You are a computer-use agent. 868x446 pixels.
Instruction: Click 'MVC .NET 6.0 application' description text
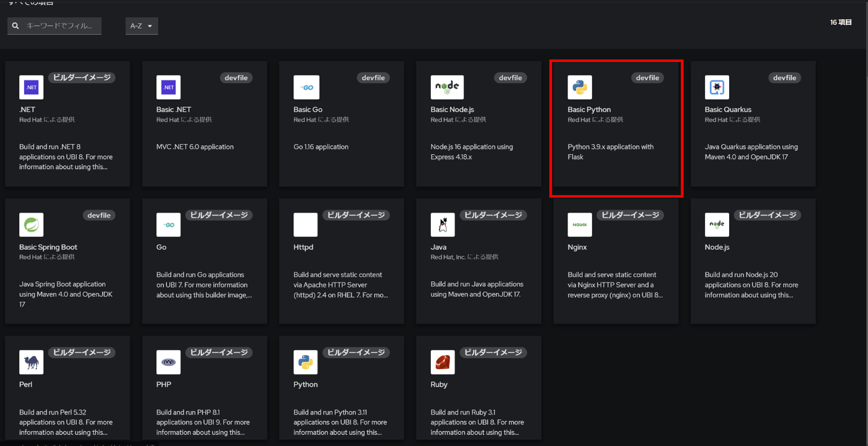click(x=195, y=147)
